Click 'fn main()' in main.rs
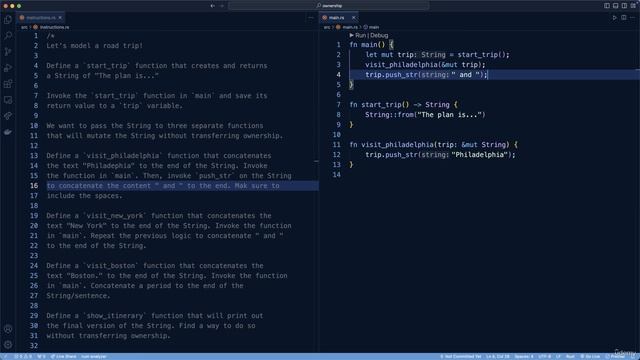Viewport: 640px width, 360px height. click(367, 45)
